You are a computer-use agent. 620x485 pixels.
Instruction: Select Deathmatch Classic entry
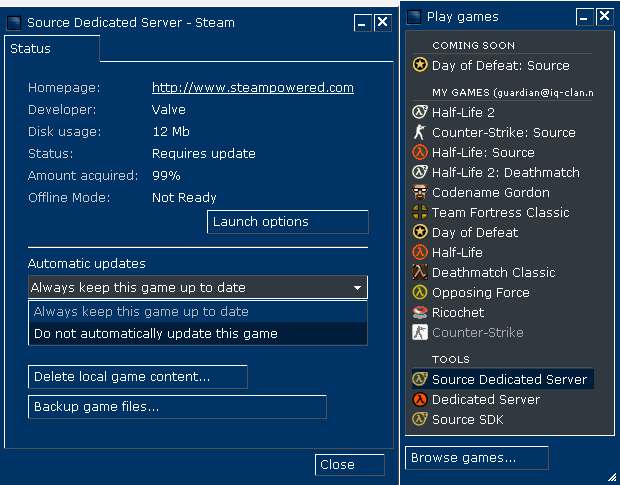(502, 272)
